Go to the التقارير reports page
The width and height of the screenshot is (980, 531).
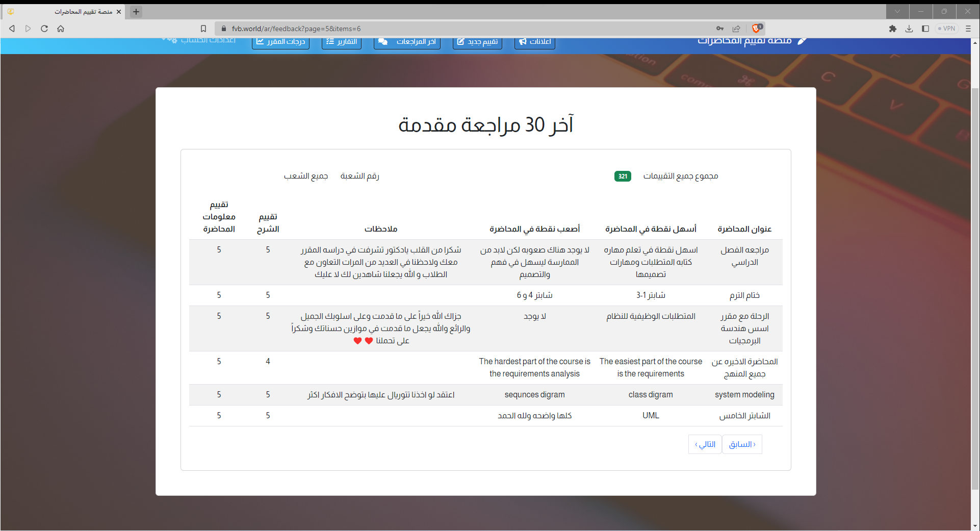point(342,42)
